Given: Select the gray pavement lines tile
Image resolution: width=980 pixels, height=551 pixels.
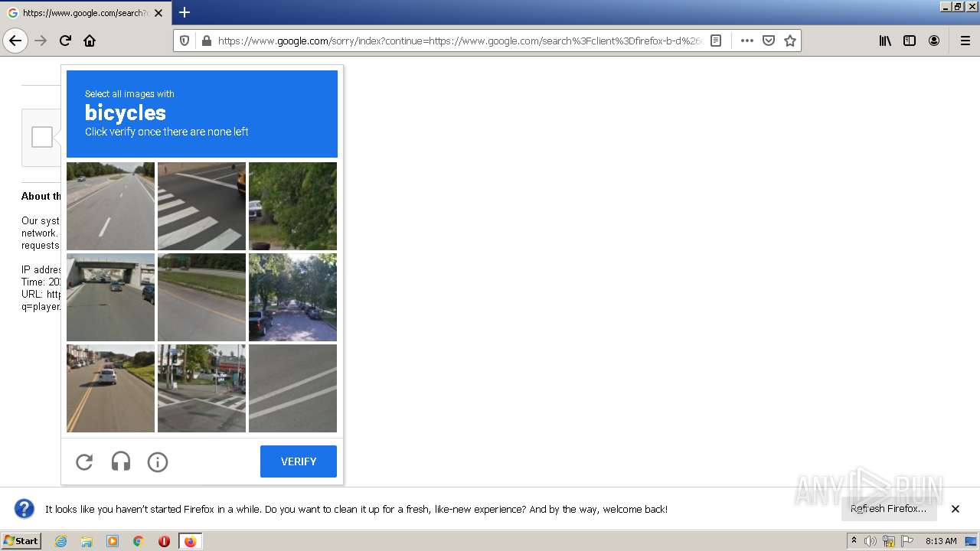Looking at the screenshot, I should coord(292,388).
